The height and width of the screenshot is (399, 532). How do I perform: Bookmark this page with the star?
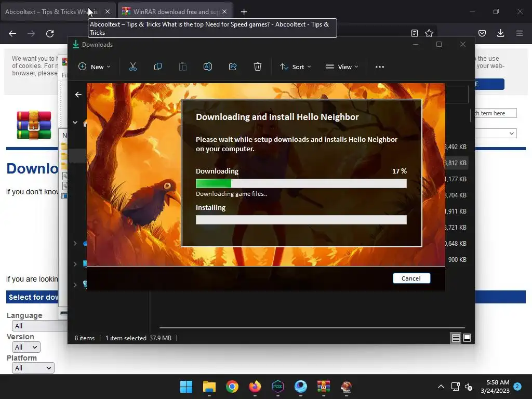point(429,33)
